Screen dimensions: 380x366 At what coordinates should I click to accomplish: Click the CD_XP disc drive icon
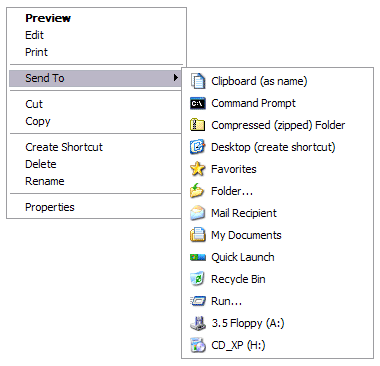pos(198,345)
